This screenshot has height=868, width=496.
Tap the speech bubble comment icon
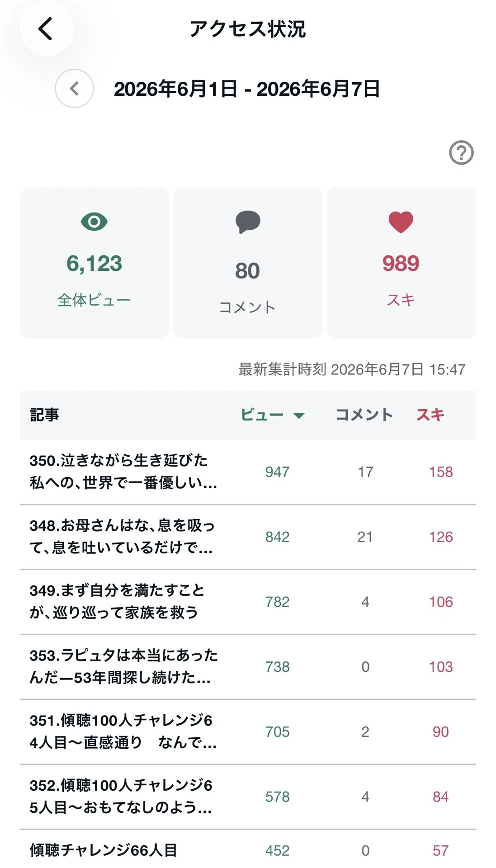point(248,222)
